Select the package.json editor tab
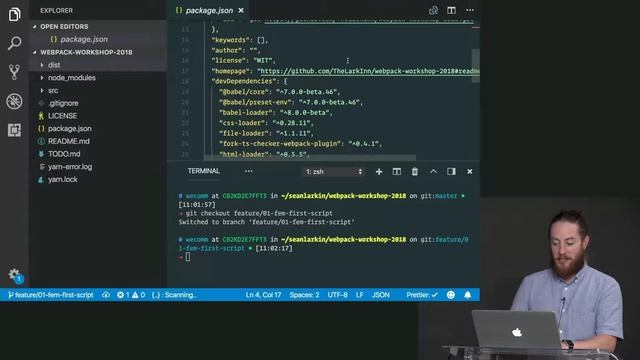Image resolution: width=640 pixels, height=360 pixels. 209,11
